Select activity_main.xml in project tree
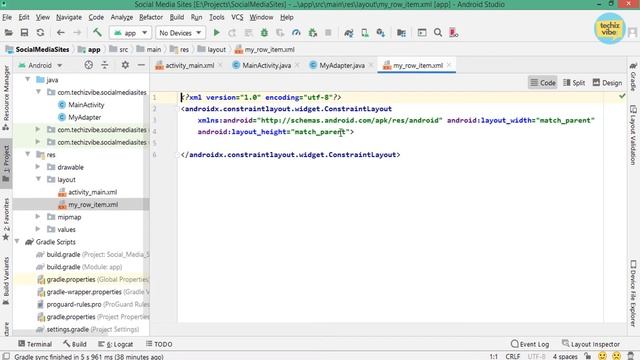The width and height of the screenshot is (640, 360). pos(92,192)
